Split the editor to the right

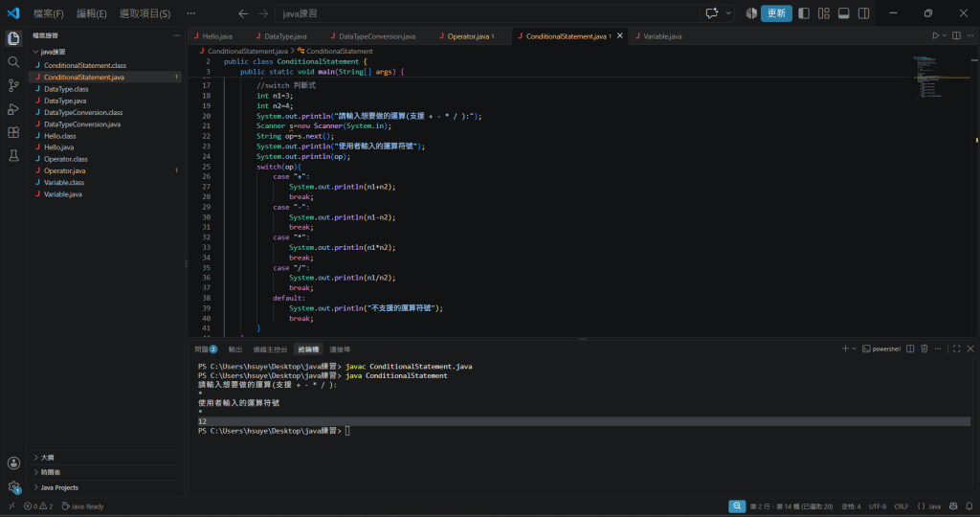point(956,35)
